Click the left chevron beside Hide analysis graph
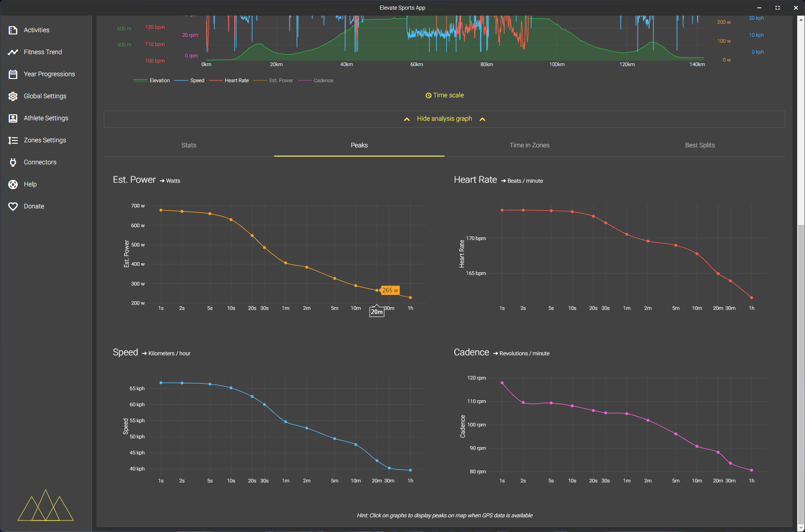This screenshot has width=805, height=532. 407,119
